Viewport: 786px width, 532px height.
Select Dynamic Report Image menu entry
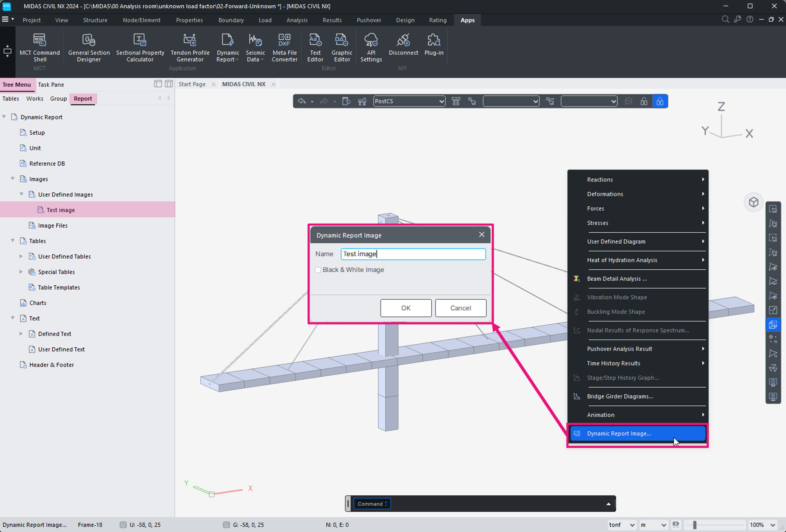point(638,433)
